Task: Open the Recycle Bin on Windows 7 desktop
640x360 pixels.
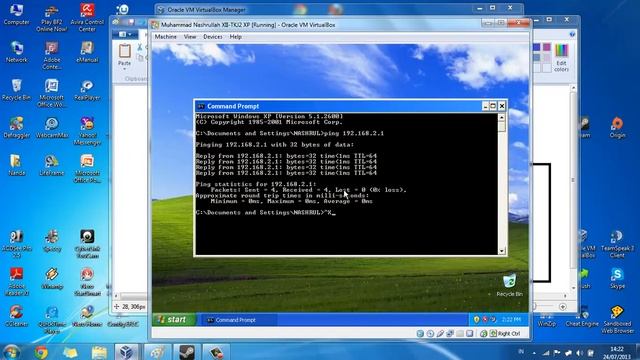Action: pyautogui.click(x=16, y=90)
